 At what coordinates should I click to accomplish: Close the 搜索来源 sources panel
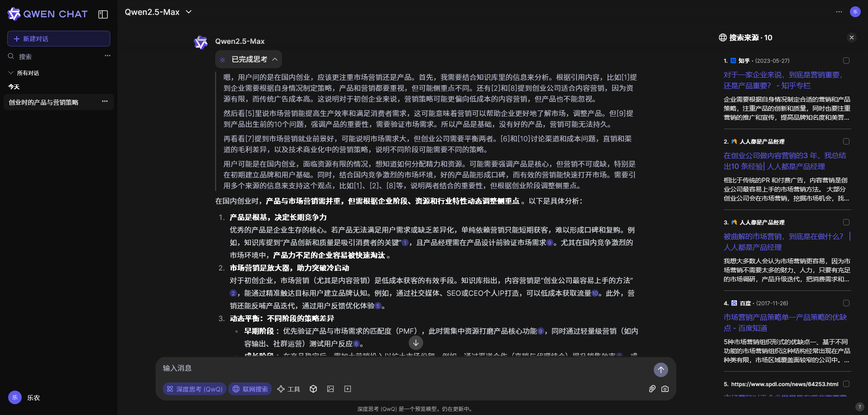[x=852, y=37]
